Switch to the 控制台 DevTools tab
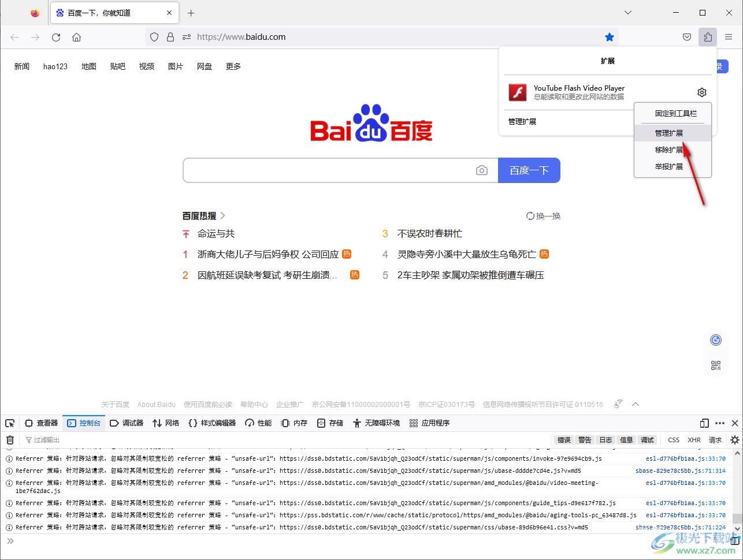743x560 pixels. coord(84,423)
